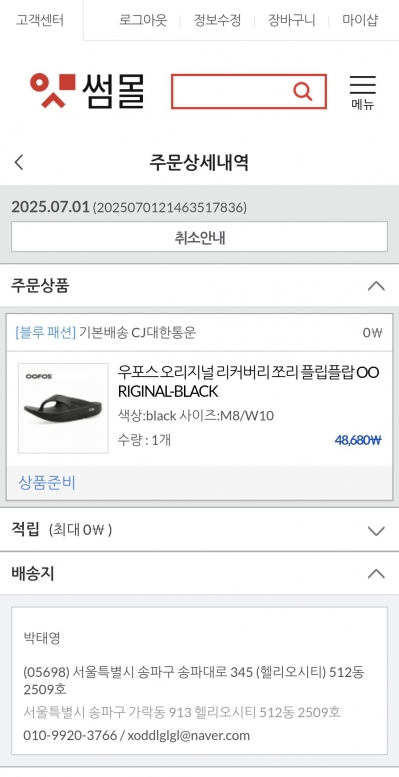The height and width of the screenshot is (777, 399).
Task: Click the order number 2025070121463517836
Action: (170, 208)
